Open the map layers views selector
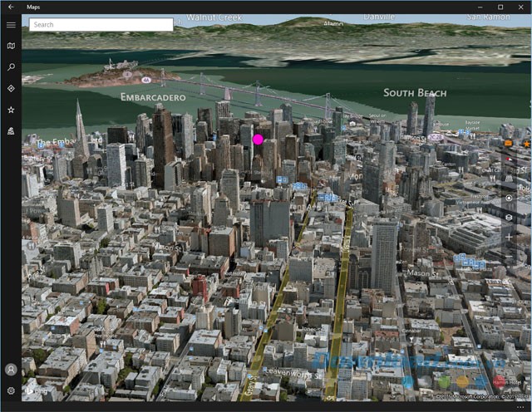The height and width of the screenshot is (412, 532). coord(509,218)
